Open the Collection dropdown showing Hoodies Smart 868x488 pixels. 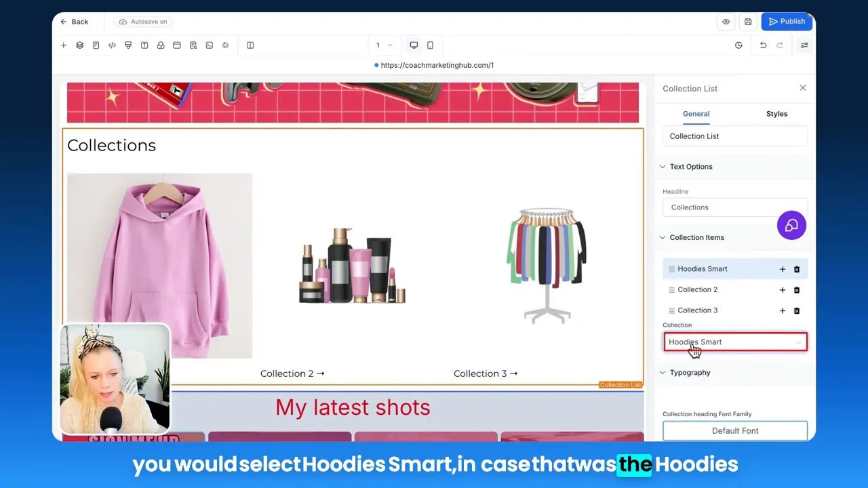point(735,342)
